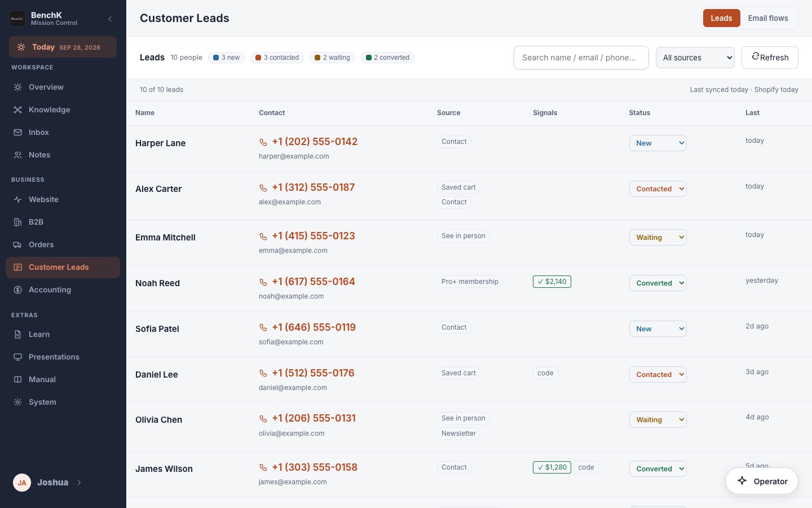Click the Orders truck icon

click(x=18, y=245)
